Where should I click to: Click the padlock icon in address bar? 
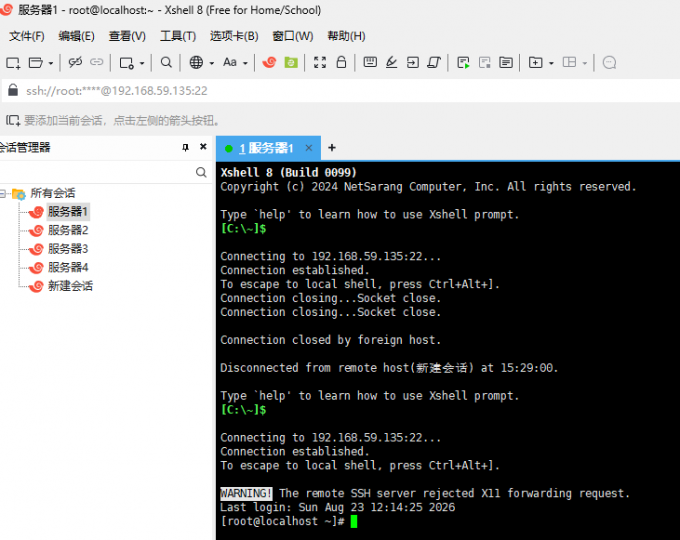(13, 90)
